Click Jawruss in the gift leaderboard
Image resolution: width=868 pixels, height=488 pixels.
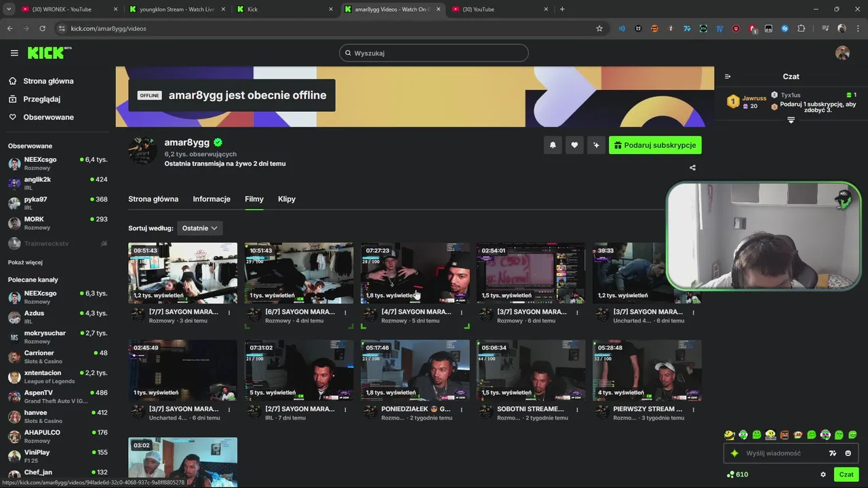pyautogui.click(x=754, y=98)
